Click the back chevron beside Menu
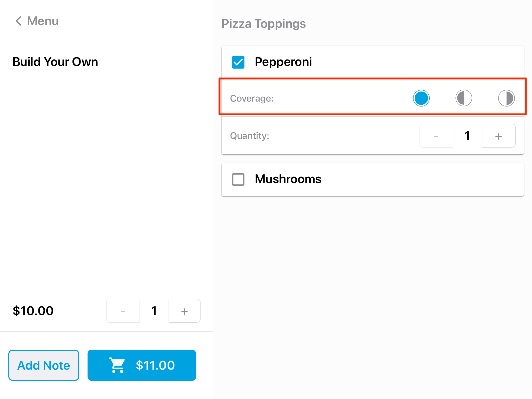This screenshot has width=532, height=399. click(x=18, y=21)
